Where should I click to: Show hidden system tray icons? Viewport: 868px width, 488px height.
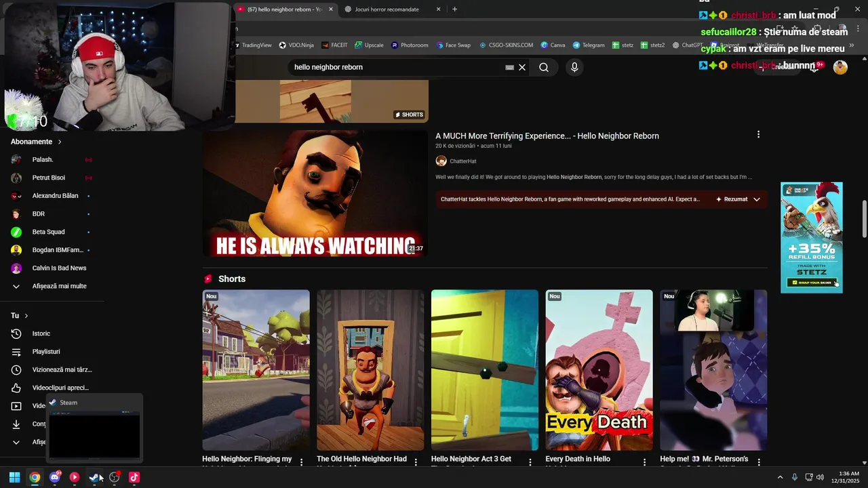point(780,477)
